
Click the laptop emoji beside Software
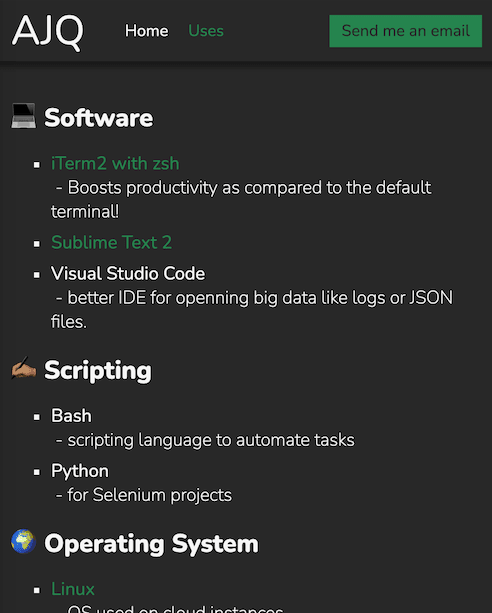point(23,116)
